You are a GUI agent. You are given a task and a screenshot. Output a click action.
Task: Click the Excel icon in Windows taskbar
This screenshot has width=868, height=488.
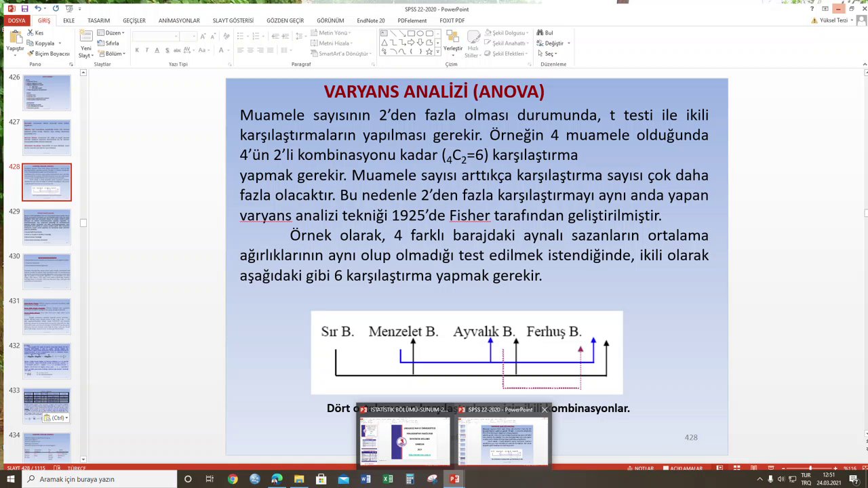[387, 479]
